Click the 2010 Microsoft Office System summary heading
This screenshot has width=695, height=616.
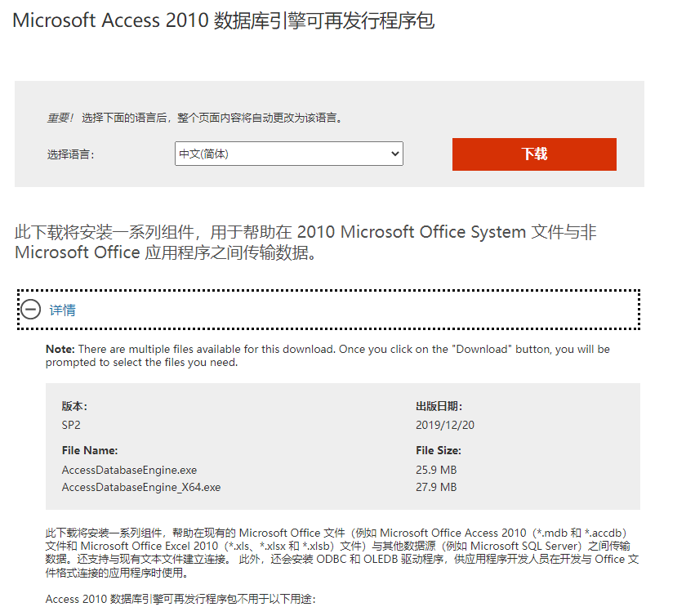point(305,242)
